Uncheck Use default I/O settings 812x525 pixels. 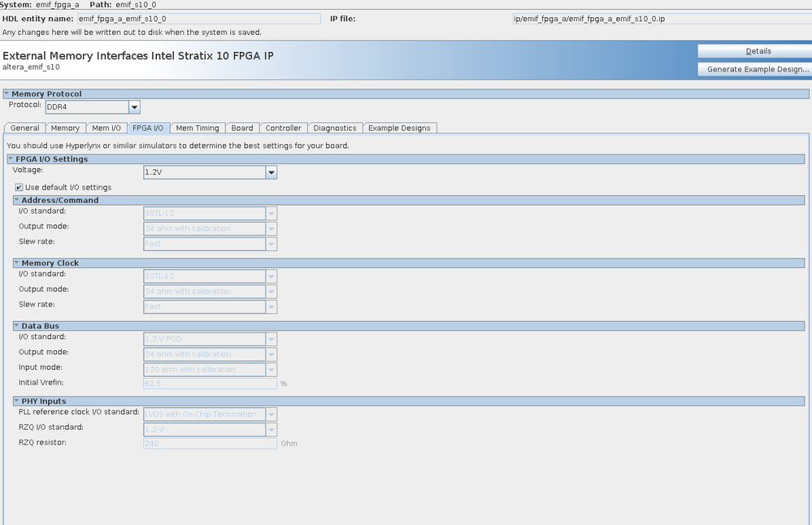tap(20, 188)
